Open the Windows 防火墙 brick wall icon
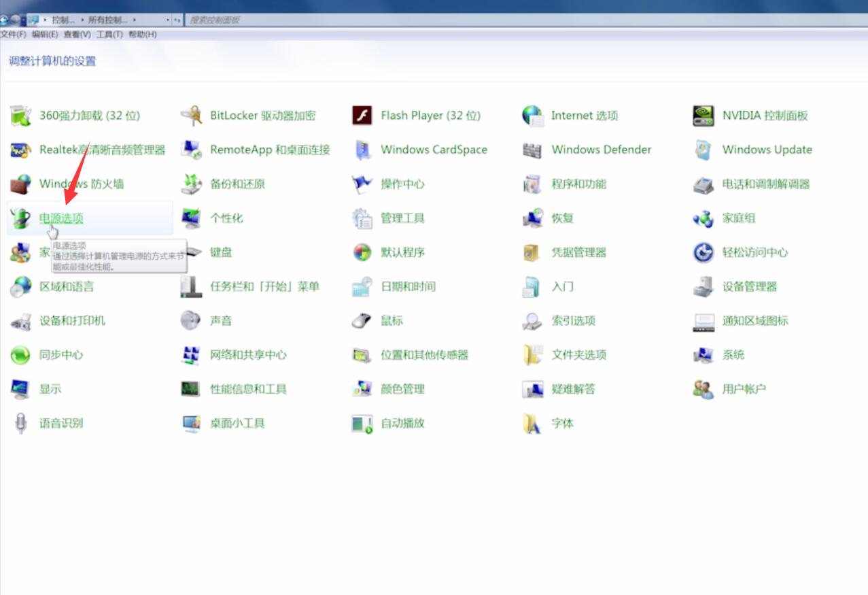Screen dimensions: 868x595 [21, 184]
